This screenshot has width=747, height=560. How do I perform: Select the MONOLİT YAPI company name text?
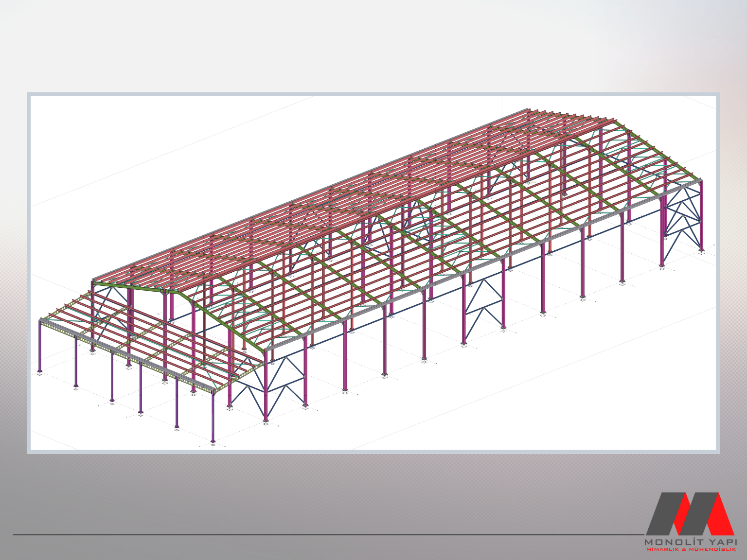(690, 542)
